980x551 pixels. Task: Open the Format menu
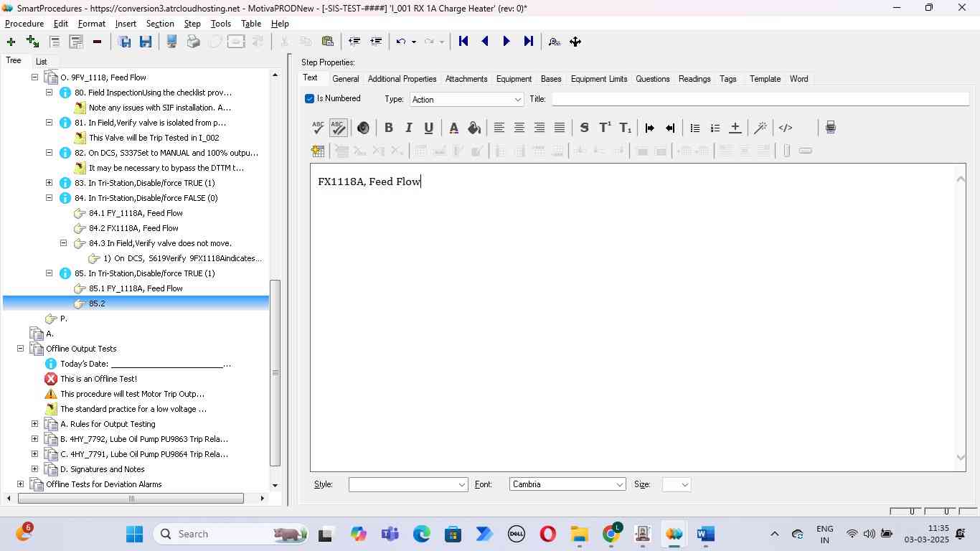pyautogui.click(x=92, y=24)
